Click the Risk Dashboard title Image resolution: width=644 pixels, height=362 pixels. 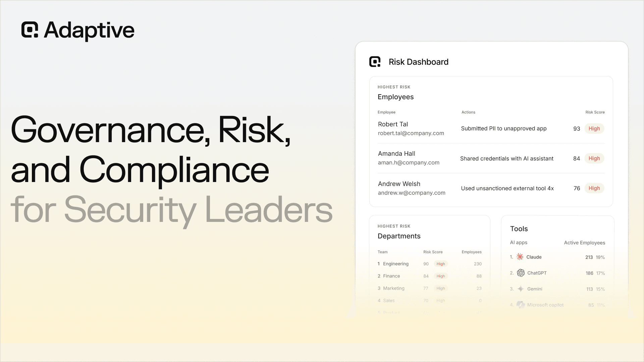pos(418,62)
